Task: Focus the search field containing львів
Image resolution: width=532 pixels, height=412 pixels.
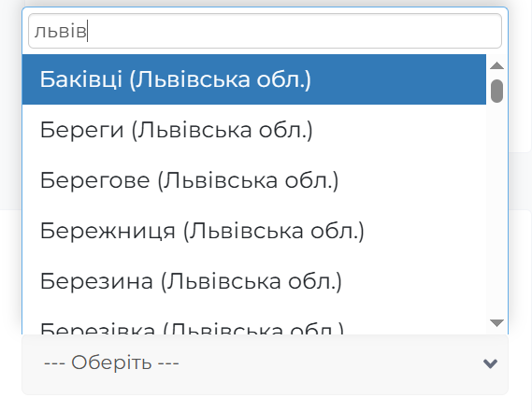Action: pyautogui.click(x=265, y=31)
